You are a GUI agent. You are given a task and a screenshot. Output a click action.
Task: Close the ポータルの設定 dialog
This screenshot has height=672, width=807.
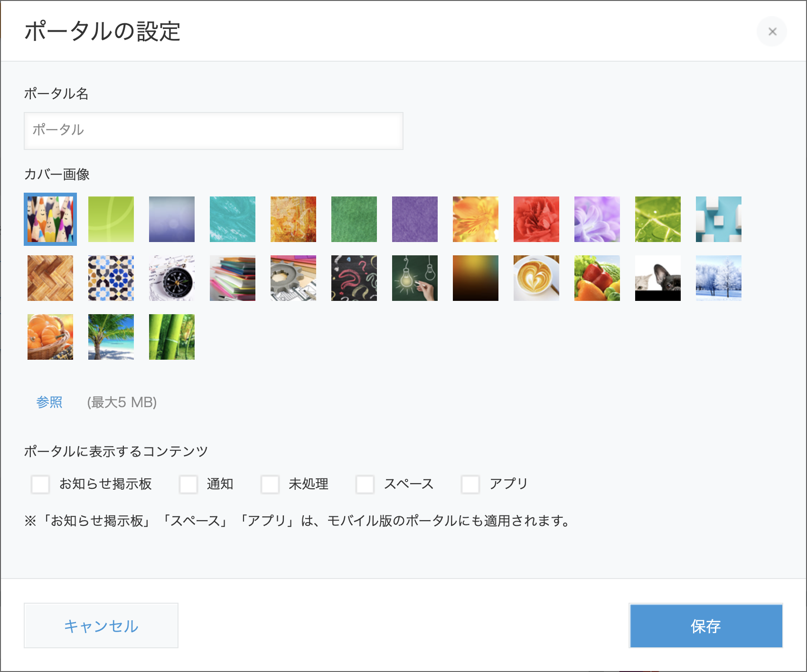[x=772, y=31]
